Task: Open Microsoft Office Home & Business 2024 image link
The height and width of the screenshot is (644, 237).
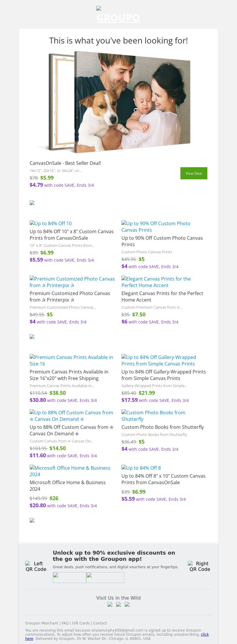Action: 70,471
